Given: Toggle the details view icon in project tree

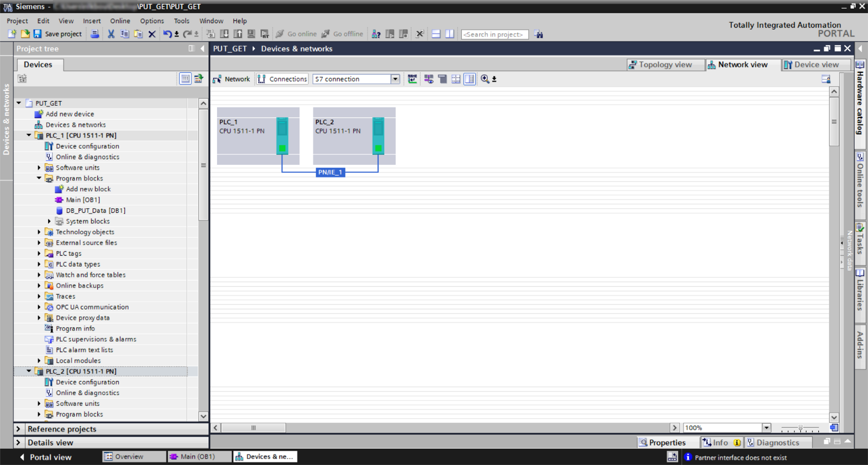Looking at the screenshot, I should (x=185, y=79).
